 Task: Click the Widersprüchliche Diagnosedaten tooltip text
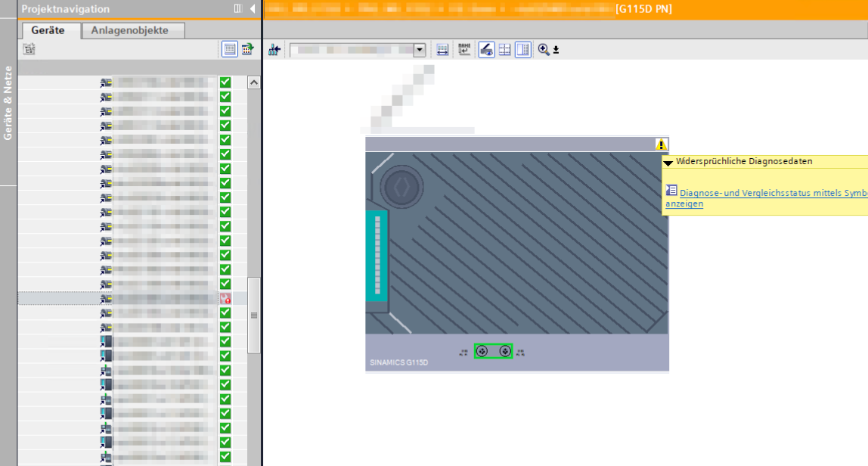pos(744,161)
